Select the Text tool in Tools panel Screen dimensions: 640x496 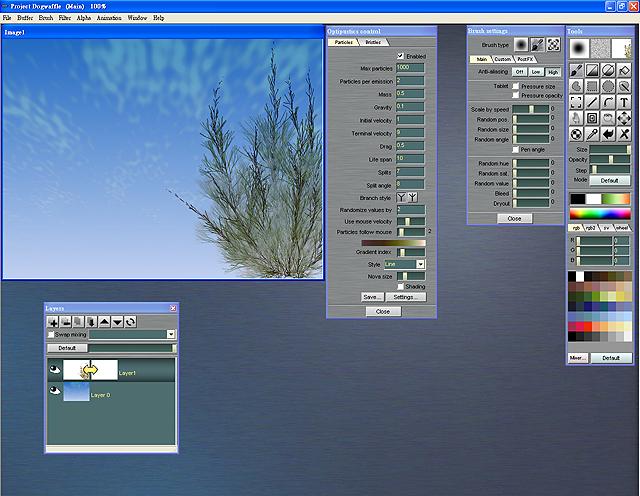pyautogui.click(x=623, y=102)
